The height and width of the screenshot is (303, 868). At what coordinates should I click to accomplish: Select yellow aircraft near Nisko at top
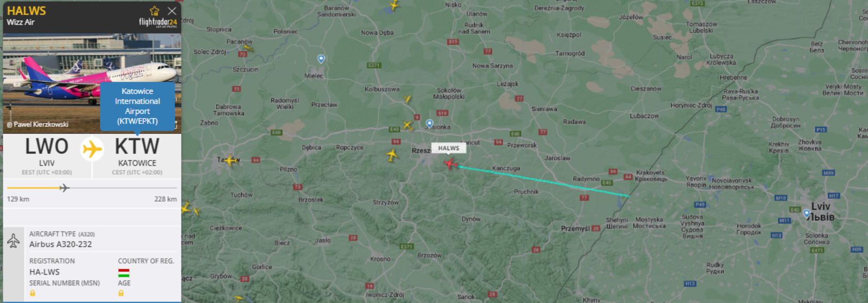[394, 5]
